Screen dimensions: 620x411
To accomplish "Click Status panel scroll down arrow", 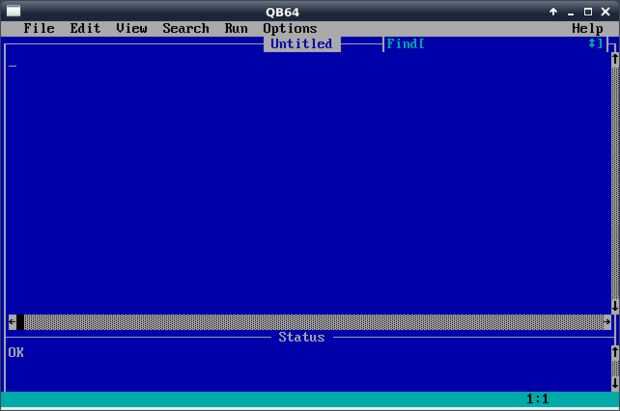I will pyautogui.click(x=615, y=383).
